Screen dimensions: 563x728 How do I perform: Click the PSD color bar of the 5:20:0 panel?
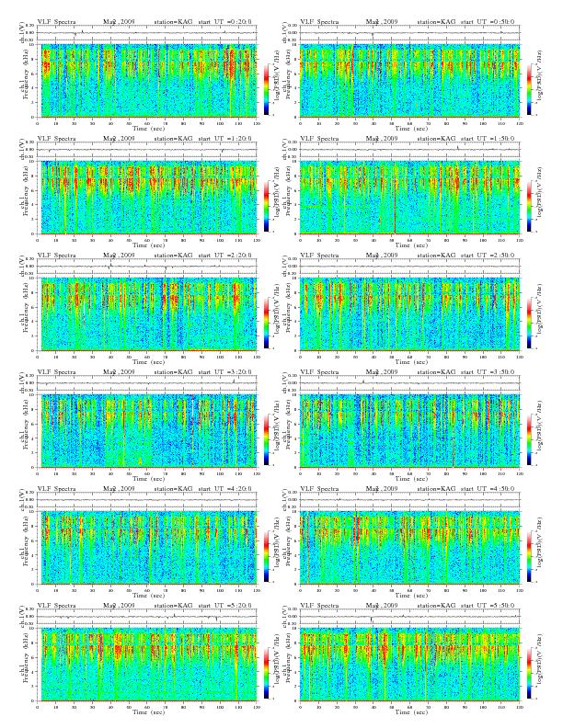click(x=266, y=673)
